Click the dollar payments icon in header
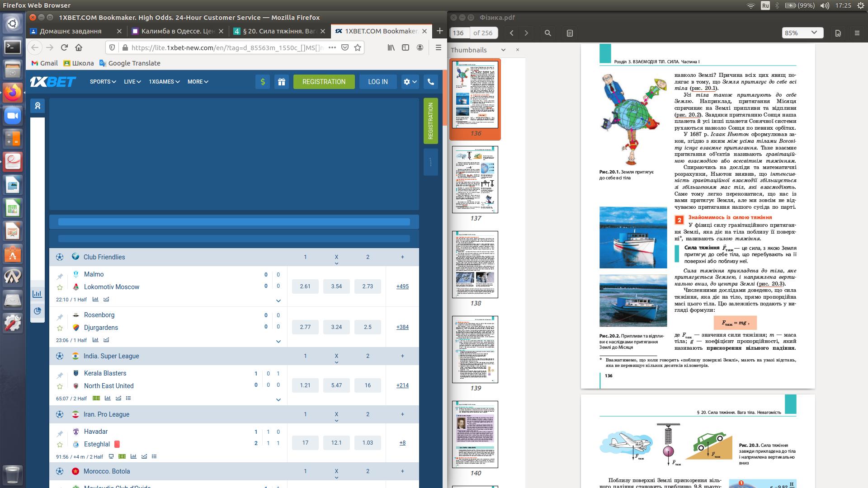The image size is (868, 488). 263,82
